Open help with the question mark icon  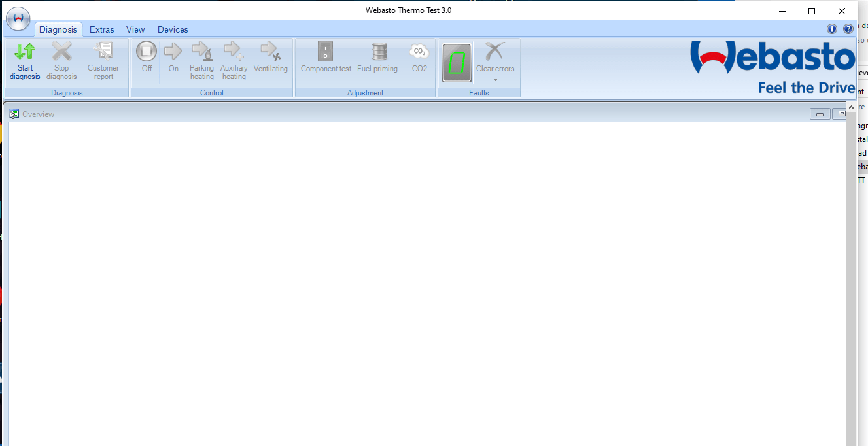(x=848, y=29)
